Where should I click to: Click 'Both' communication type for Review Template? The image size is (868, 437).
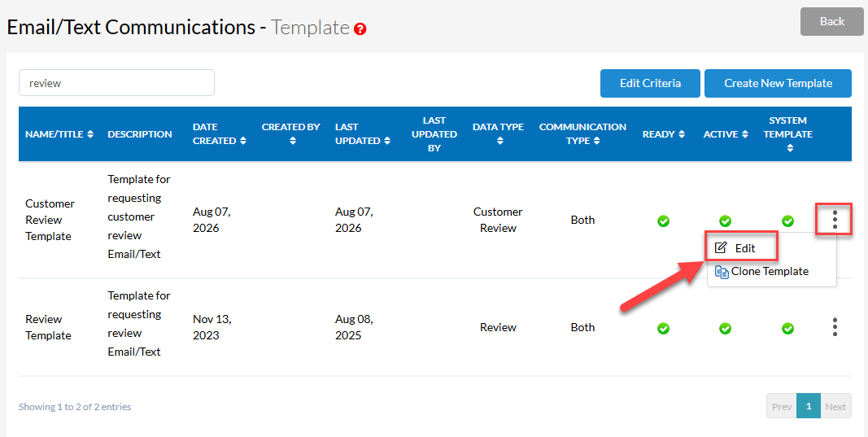coord(583,327)
